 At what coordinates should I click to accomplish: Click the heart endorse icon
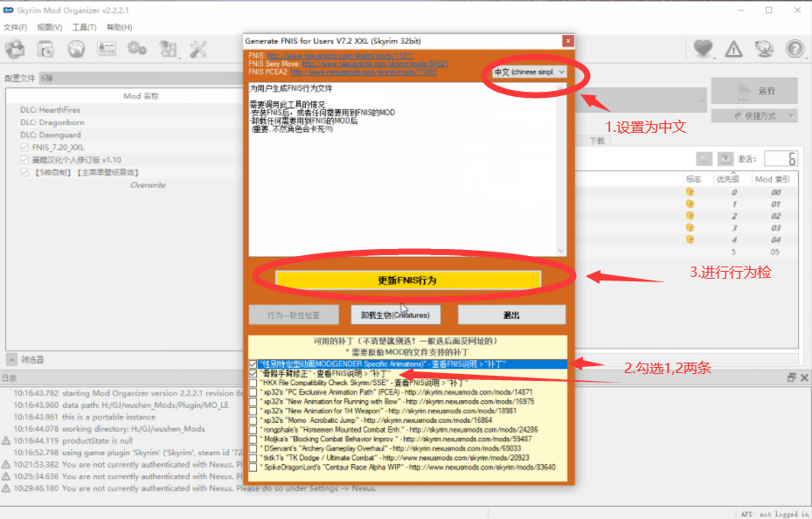point(703,49)
